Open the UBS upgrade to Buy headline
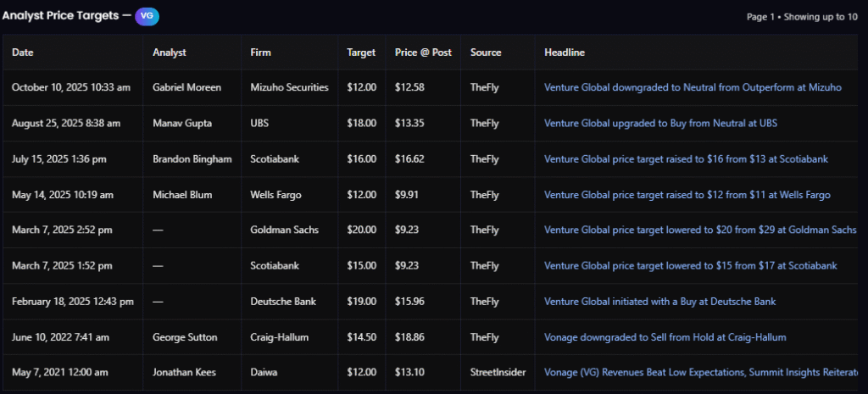 pos(660,123)
